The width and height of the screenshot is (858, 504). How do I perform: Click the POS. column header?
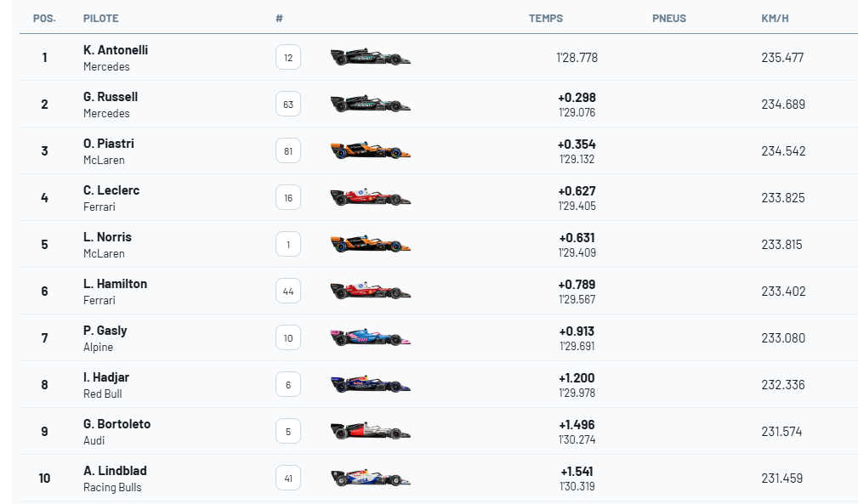(x=44, y=19)
